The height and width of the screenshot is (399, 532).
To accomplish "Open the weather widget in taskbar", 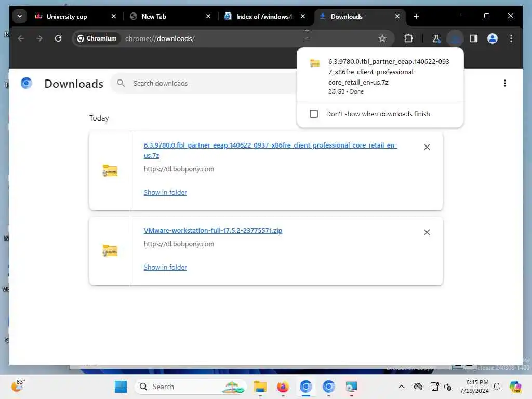I will [18, 386].
